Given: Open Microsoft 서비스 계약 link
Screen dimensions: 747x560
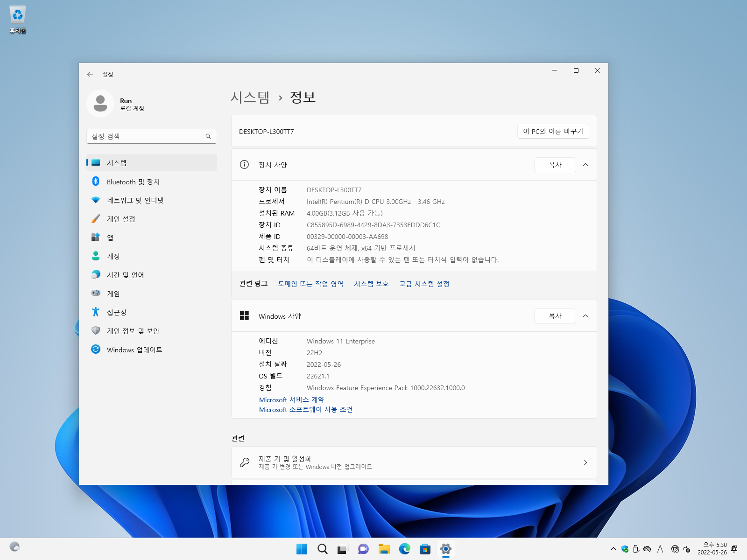Looking at the screenshot, I should (x=291, y=400).
